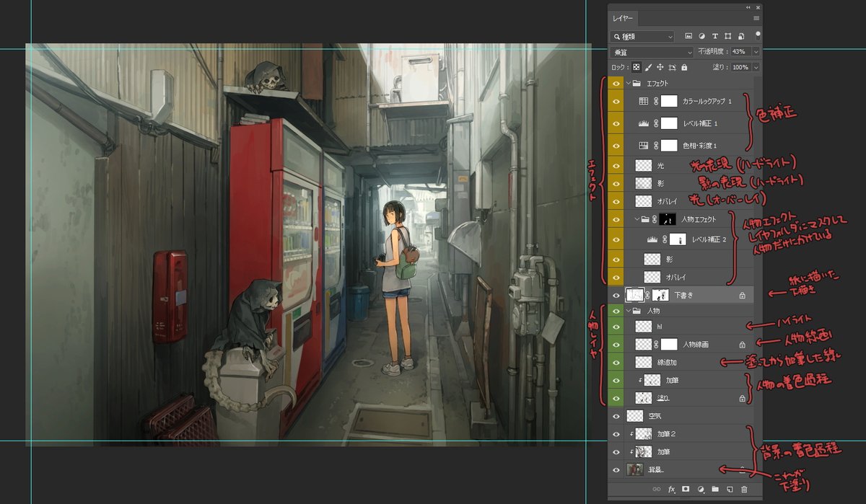Image resolution: width=866 pixels, height=504 pixels.
Task: Filter layers by shape layers icon
Action: click(728, 36)
